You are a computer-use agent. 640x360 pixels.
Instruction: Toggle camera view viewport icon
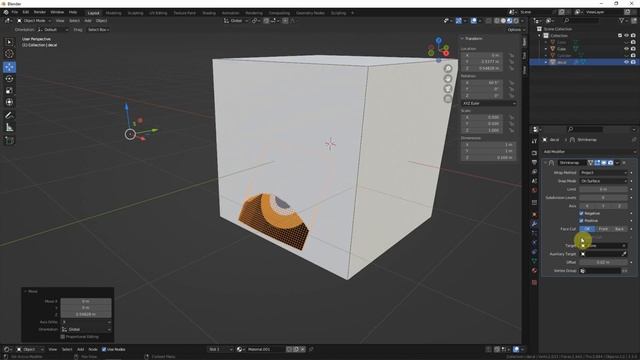[x=448, y=89]
